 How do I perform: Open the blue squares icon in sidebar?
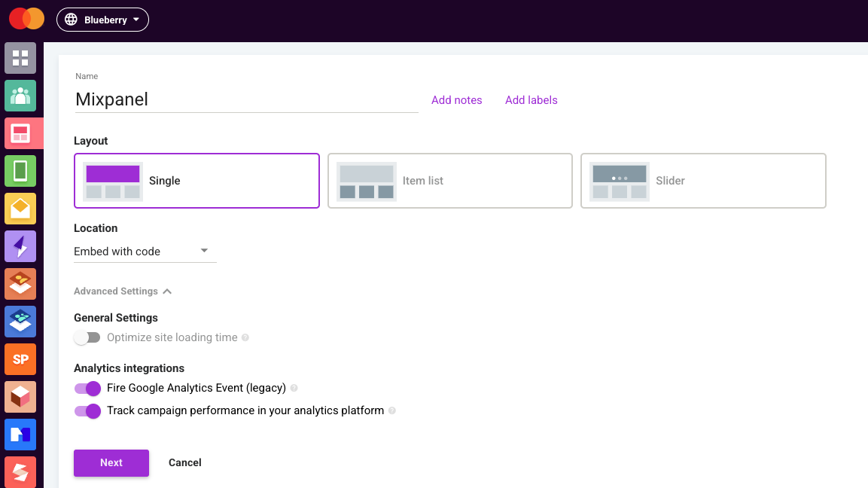coord(20,435)
